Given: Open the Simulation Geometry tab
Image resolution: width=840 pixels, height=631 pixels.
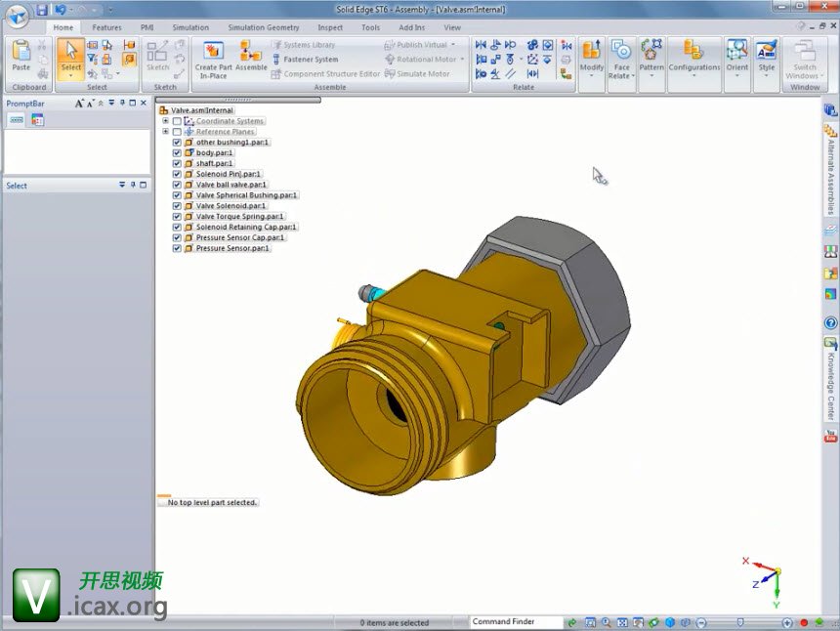Looking at the screenshot, I should point(264,27).
